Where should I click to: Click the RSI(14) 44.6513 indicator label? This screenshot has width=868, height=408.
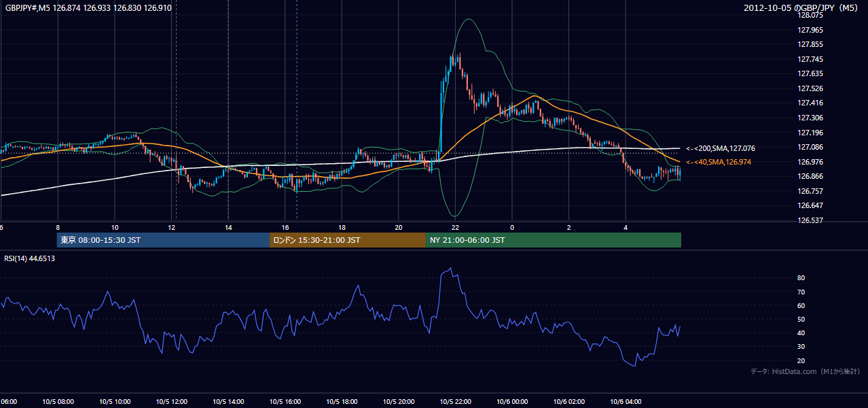point(30,258)
